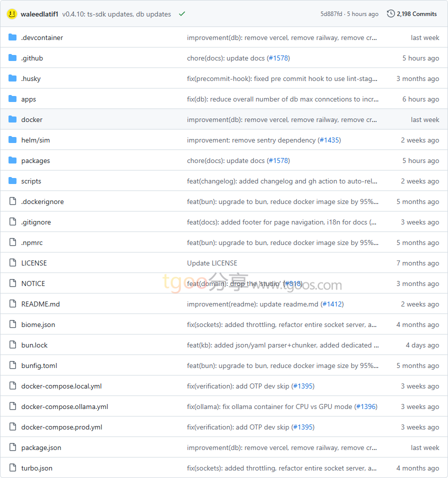Screen dimensions: 448x478
Task: Click the file icon beside turbo.json
Action: (12, 468)
